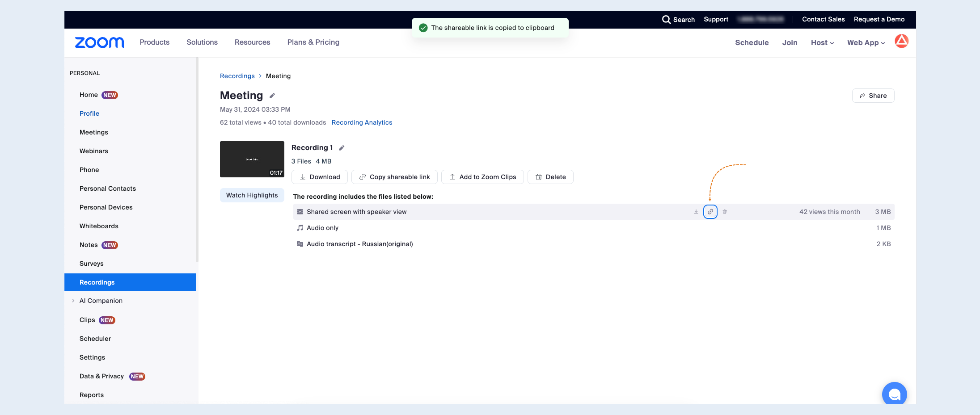
Task: Open Schedule in the header
Action: click(752, 42)
